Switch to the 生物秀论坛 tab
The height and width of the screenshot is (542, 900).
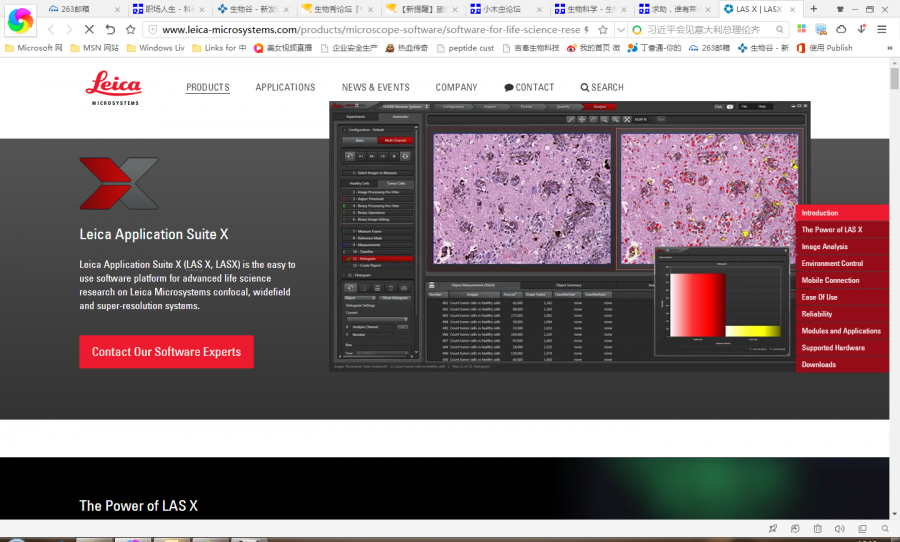(x=339, y=9)
